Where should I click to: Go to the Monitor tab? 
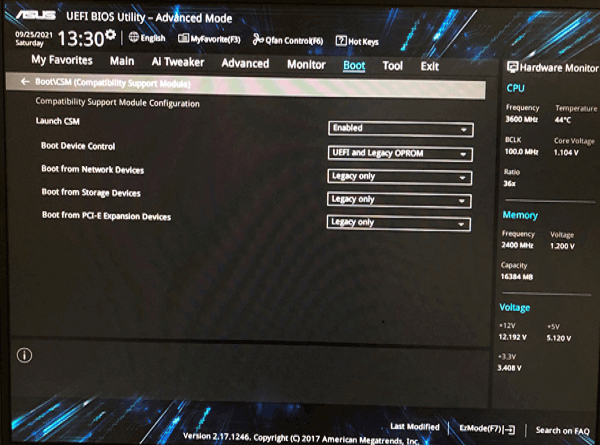point(306,65)
